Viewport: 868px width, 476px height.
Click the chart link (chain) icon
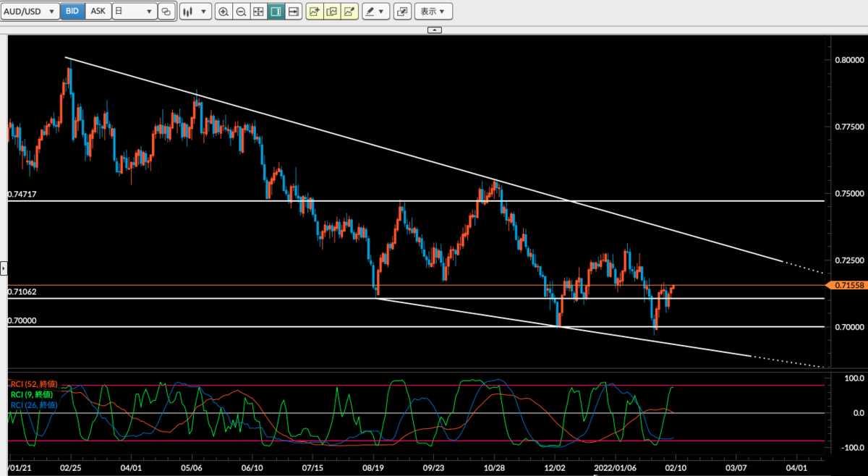166,11
